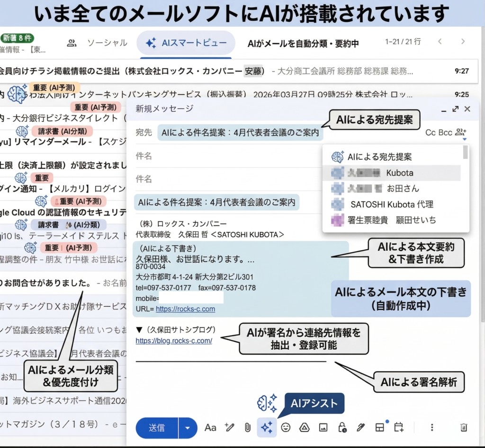Insert a photo into the message

click(x=323, y=428)
